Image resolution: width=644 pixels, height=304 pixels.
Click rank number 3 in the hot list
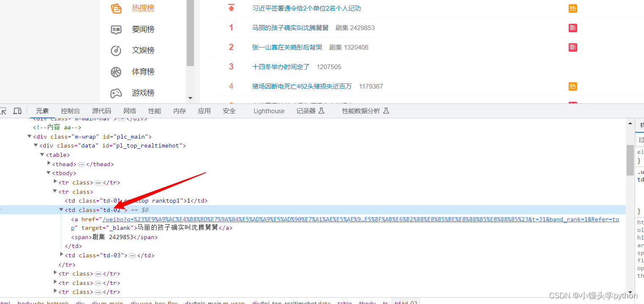(231, 67)
